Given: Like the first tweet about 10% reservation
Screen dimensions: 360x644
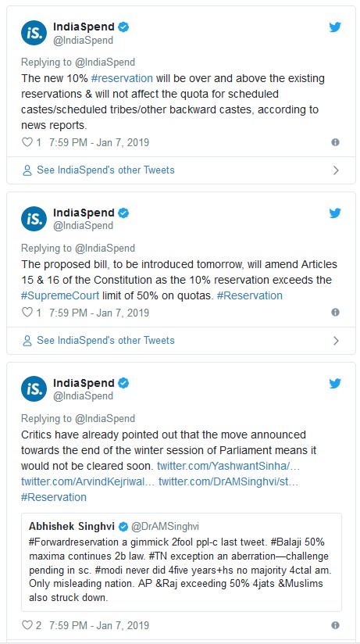Looking at the screenshot, I should (27, 142).
